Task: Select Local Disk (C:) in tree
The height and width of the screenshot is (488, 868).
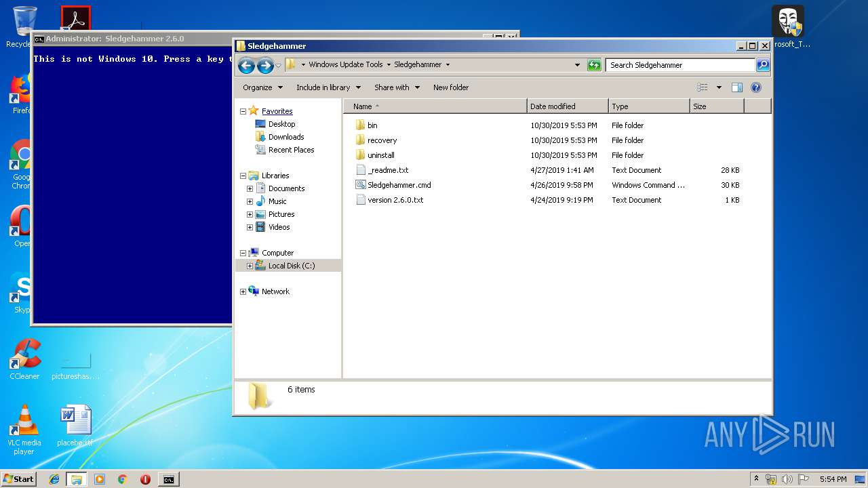Action: (291, 266)
